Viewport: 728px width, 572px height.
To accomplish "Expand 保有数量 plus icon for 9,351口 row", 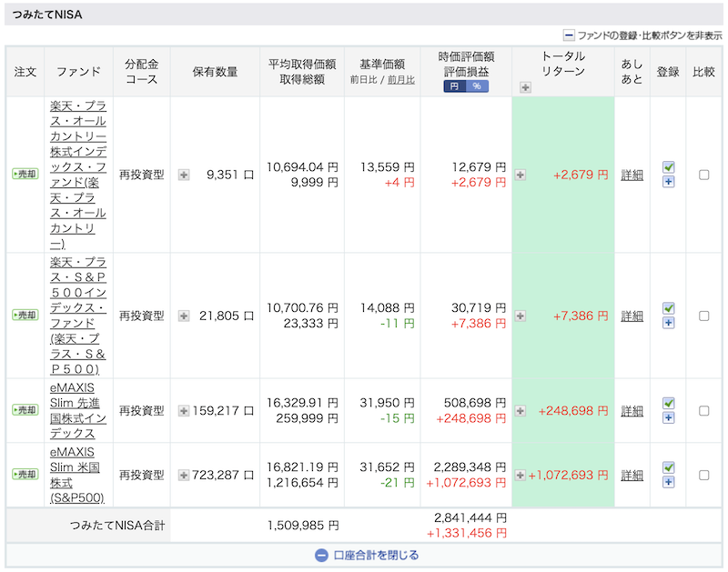I will pyautogui.click(x=184, y=175).
